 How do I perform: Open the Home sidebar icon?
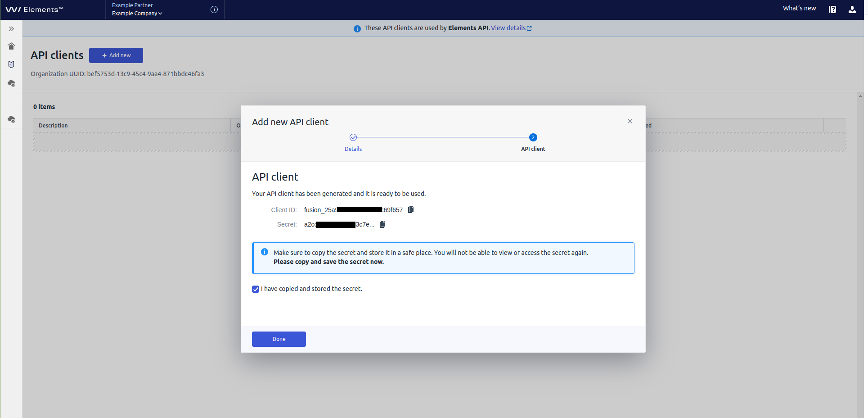(11, 46)
